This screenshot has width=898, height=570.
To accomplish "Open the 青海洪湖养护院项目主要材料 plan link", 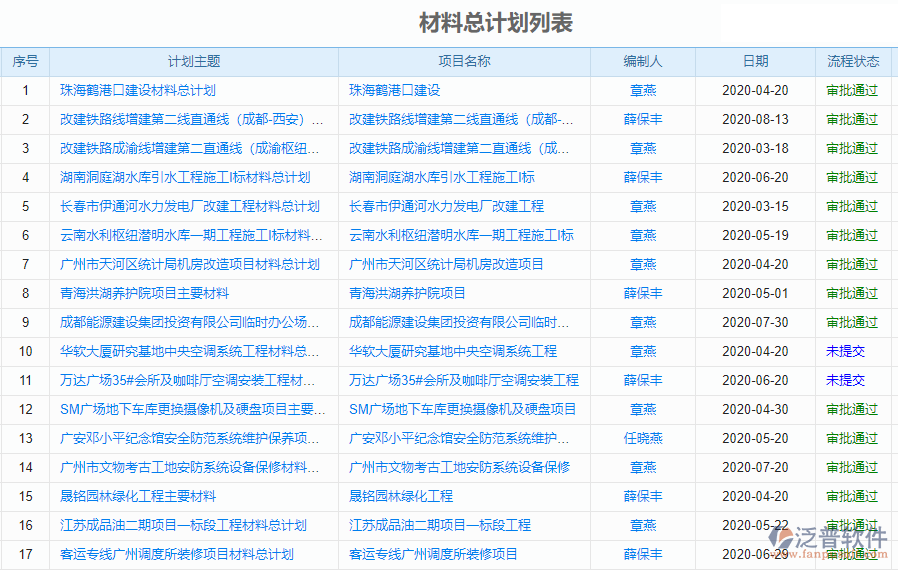I will click(144, 293).
